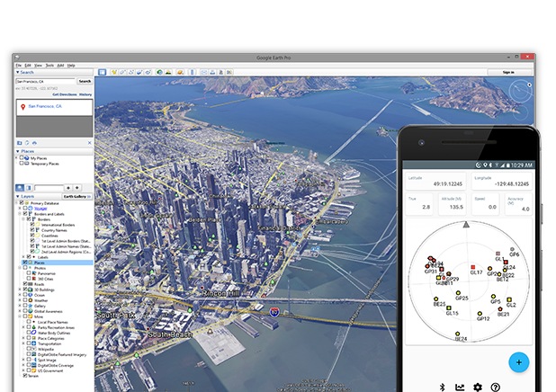Select the Ruler measurement tool
The image size is (556, 392).
coord(193,72)
